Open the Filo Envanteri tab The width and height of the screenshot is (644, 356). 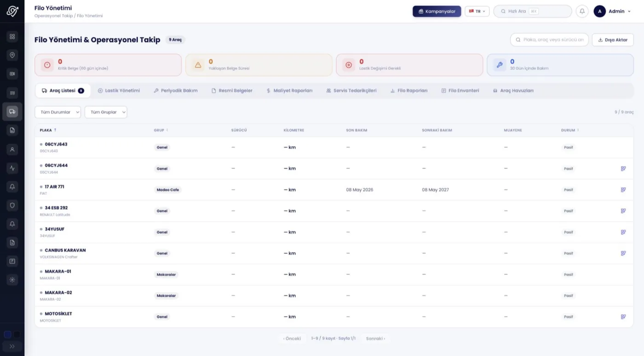click(460, 90)
